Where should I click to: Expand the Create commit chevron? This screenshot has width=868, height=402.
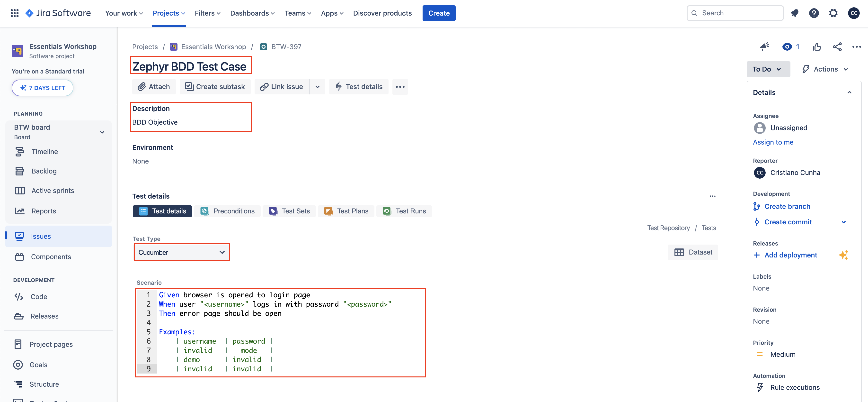coord(843,222)
